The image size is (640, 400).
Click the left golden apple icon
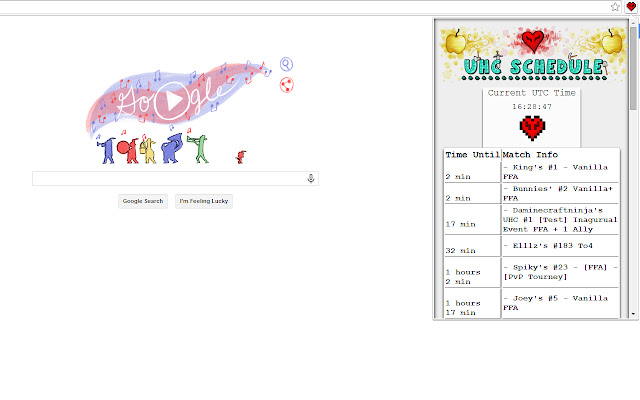pos(456,42)
